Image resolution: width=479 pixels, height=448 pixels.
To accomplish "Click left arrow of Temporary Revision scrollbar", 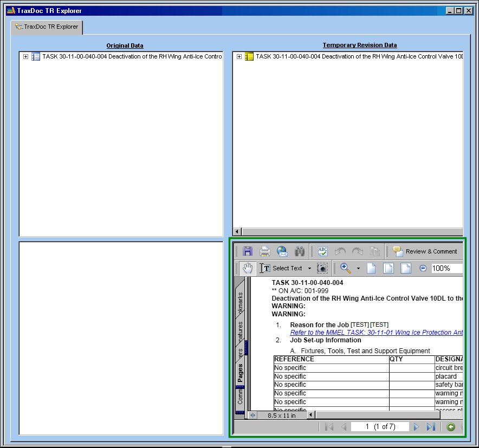I will pos(237,231).
